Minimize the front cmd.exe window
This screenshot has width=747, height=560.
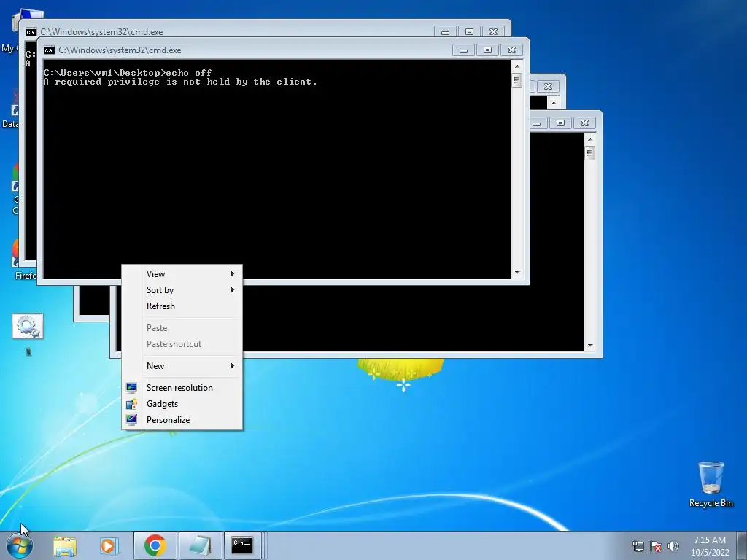coord(463,50)
